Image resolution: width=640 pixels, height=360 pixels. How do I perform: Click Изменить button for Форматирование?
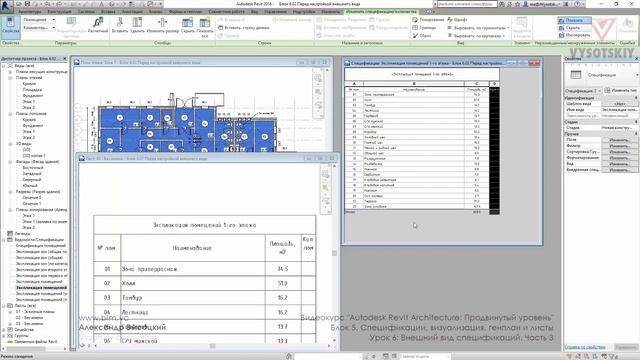620,158
